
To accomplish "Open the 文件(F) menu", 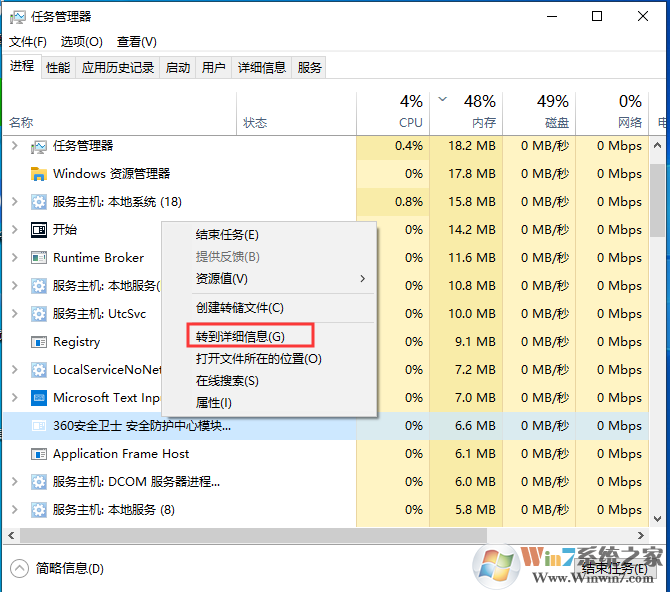I will [28, 42].
